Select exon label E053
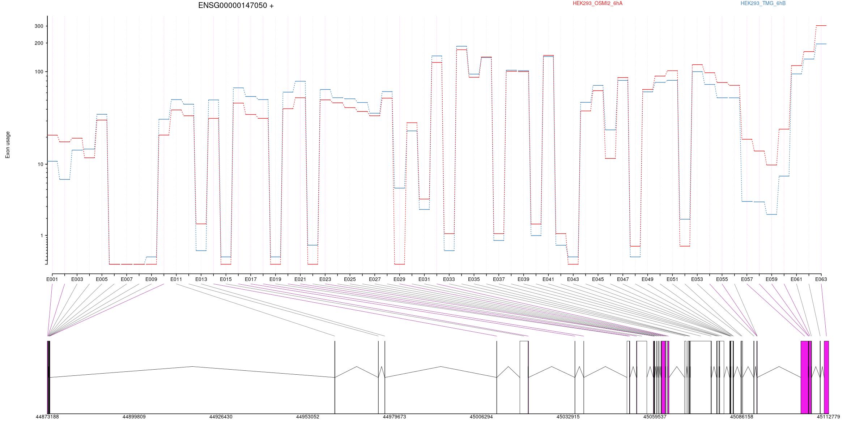868x434 pixels. (697, 279)
